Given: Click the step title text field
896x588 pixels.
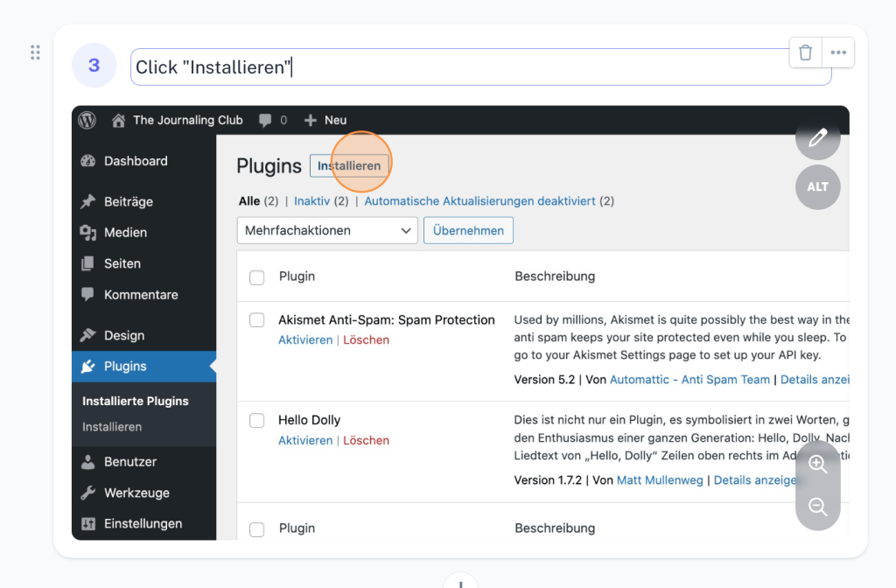Looking at the screenshot, I should (x=480, y=67).
